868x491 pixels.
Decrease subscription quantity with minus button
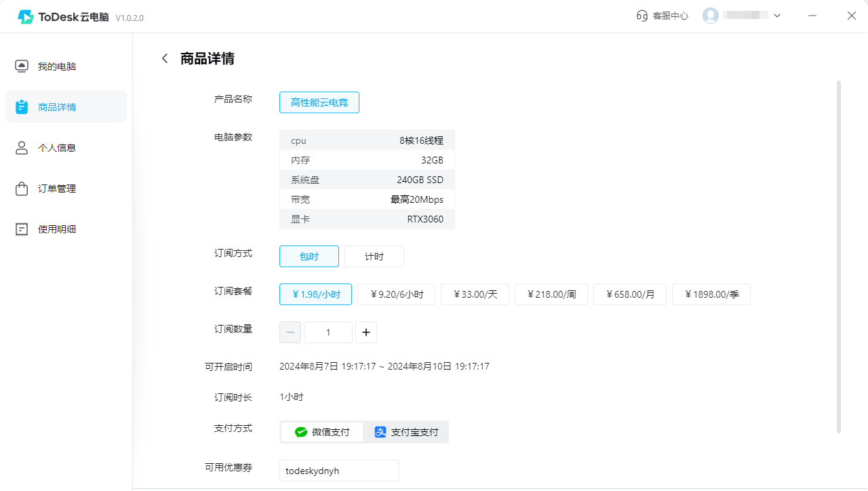(290, 332)
